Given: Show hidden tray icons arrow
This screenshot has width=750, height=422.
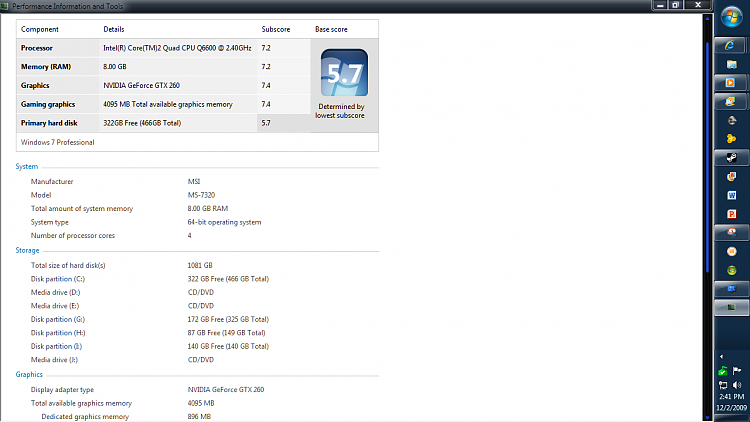Looking at the screenshot, I should 721,356.
